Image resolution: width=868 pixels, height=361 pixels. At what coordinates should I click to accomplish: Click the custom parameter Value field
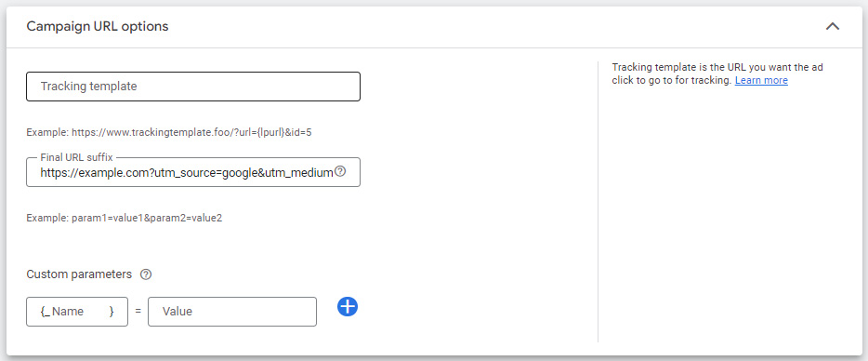(x=232, y=312)
